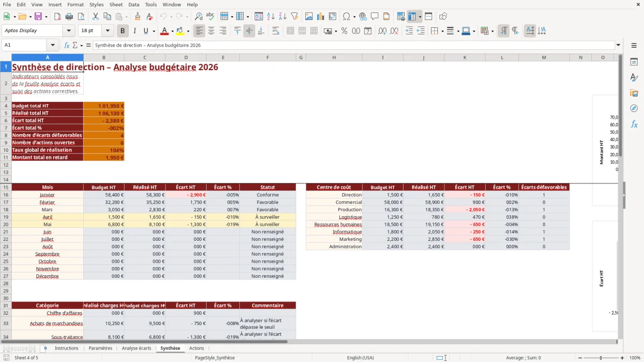Open Print Preview toggle icon
Screen dimensions: 644x362
click(81, 17)
